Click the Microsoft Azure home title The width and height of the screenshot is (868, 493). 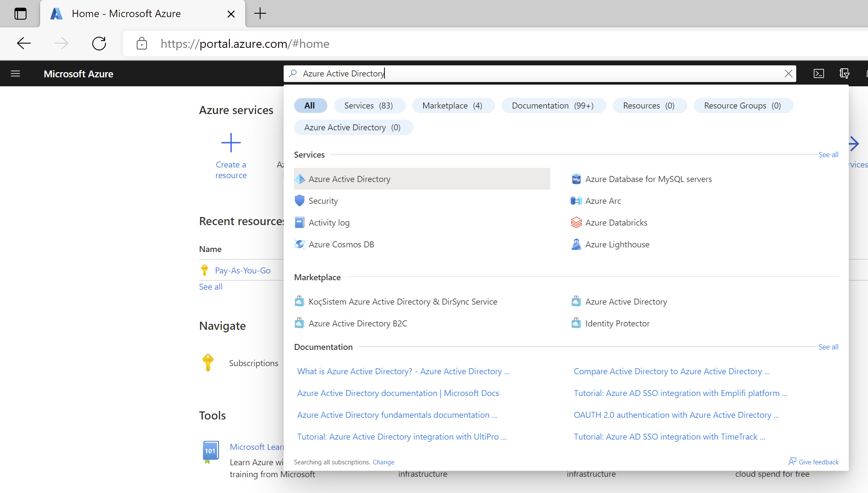pyautogui.click(x=79, y=74)
